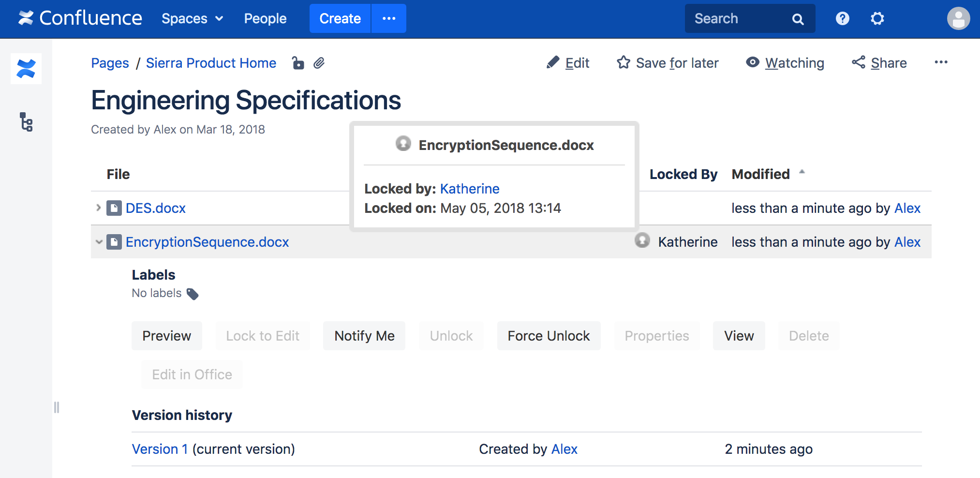Add labels using the tag icon
The height and width of the screenshot is (478, 980).
pos(193,294)
